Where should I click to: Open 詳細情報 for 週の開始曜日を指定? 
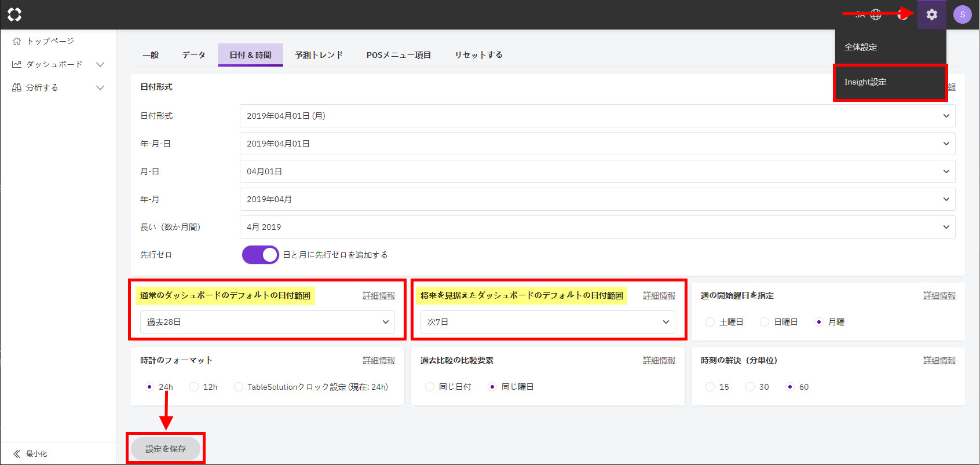click(939, 295)
